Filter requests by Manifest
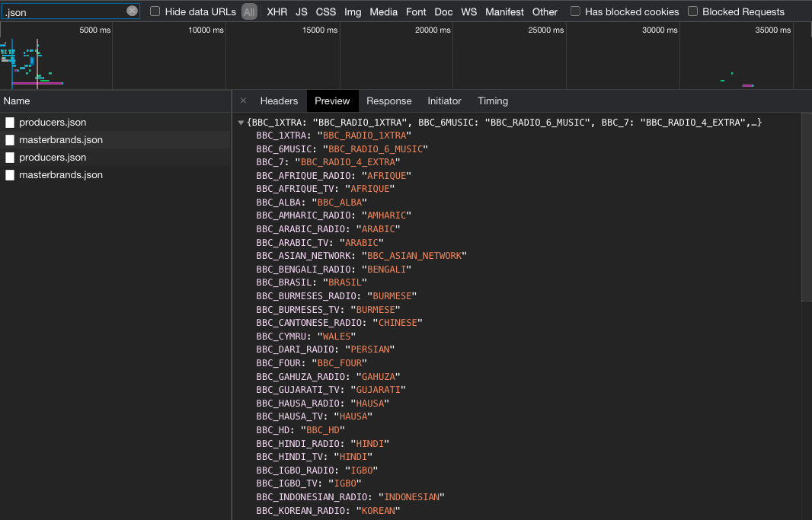The height and width of the screenshot is (520, 812). point(504,12)
